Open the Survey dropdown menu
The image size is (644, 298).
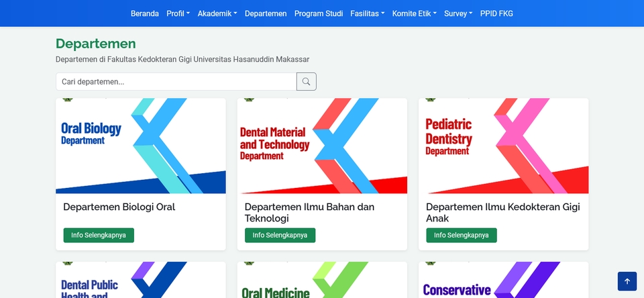point(458,13)
